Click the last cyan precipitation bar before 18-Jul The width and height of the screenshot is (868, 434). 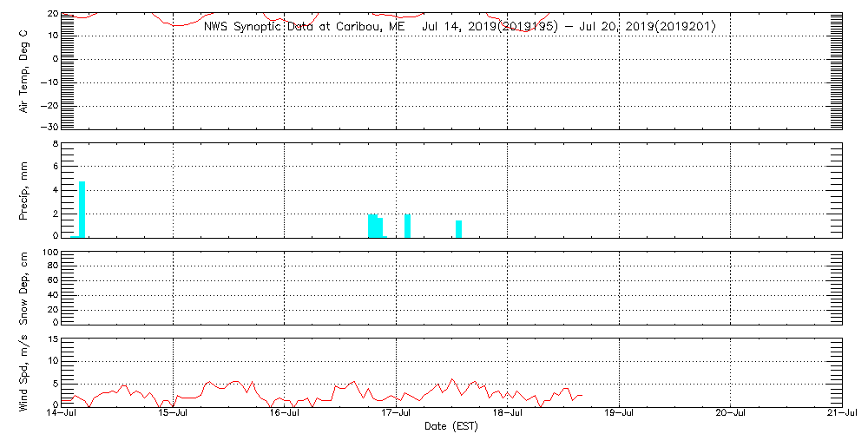(x=458, y=228)
